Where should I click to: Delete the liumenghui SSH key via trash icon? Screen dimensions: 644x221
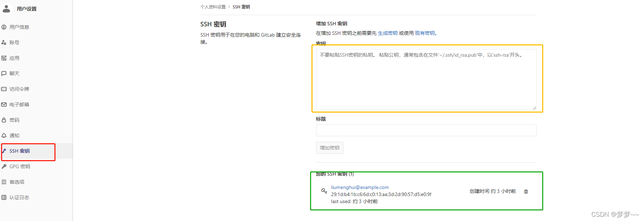point(526,191)
